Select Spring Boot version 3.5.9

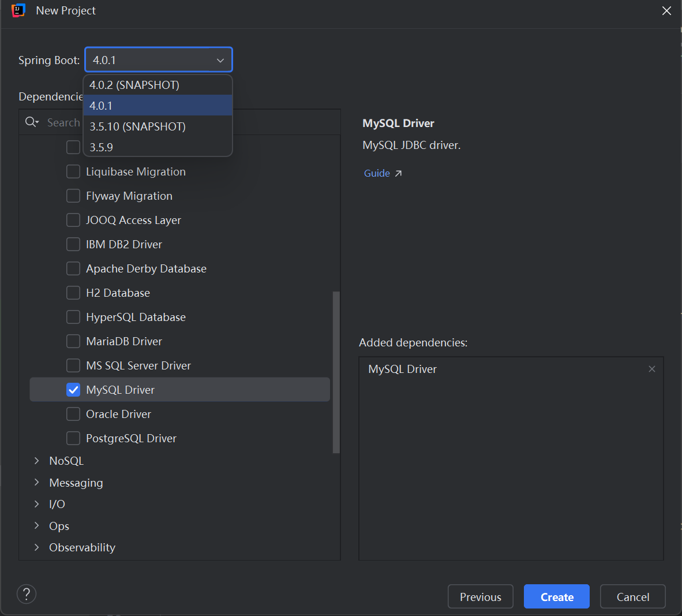(158, 147)
